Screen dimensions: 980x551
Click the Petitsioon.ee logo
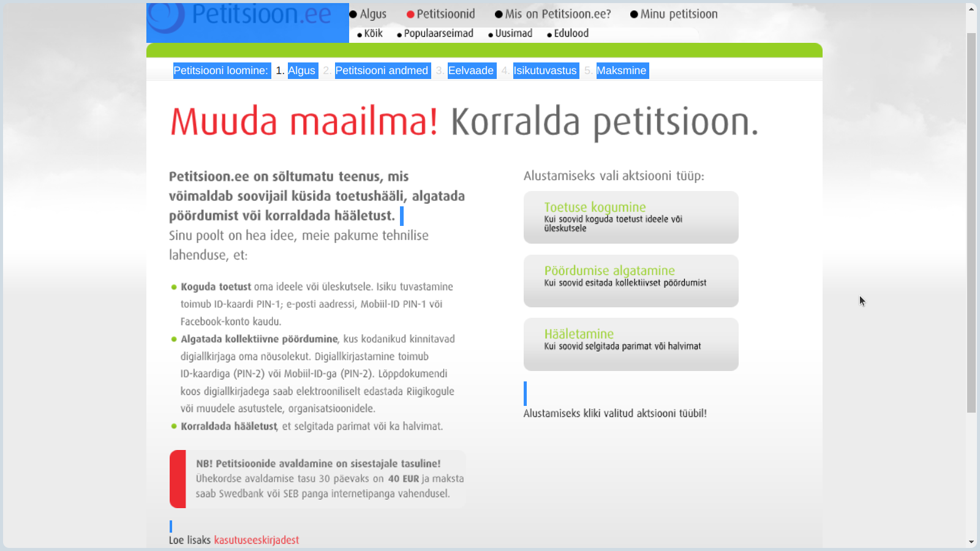247,22
